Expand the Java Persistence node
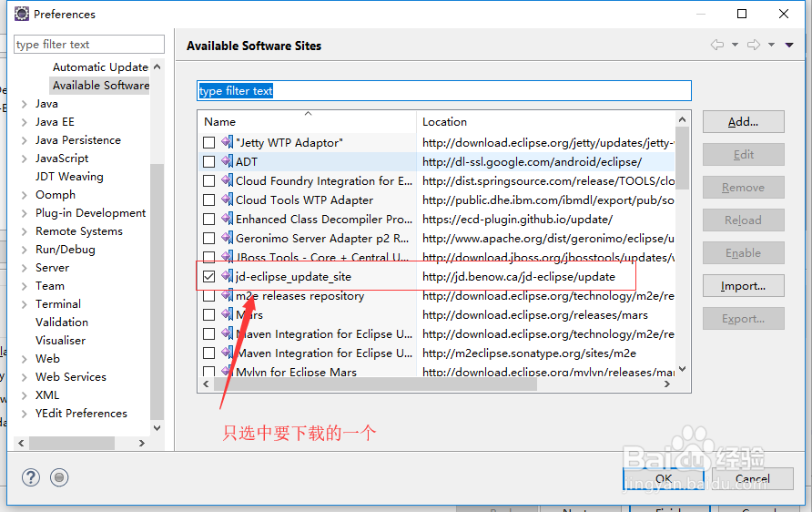 (x=24, y=140)
